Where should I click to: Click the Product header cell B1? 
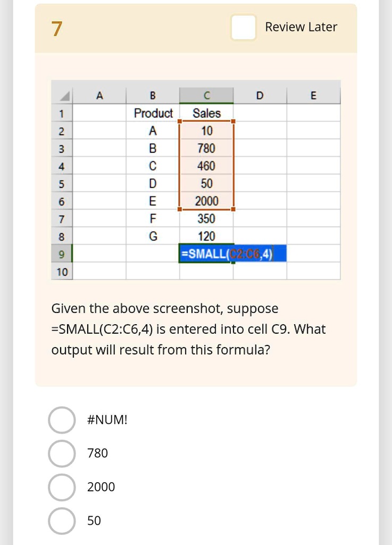click(154, 113)
